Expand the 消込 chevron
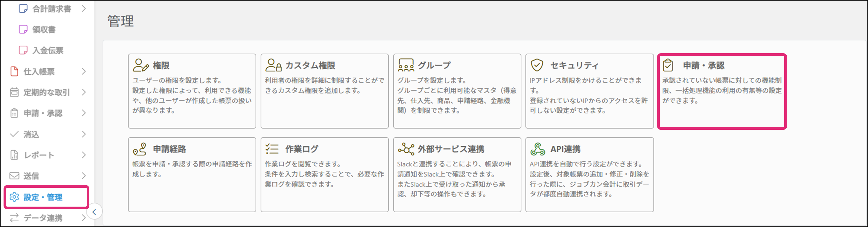868x227 pixels. [x=84, y=134]
